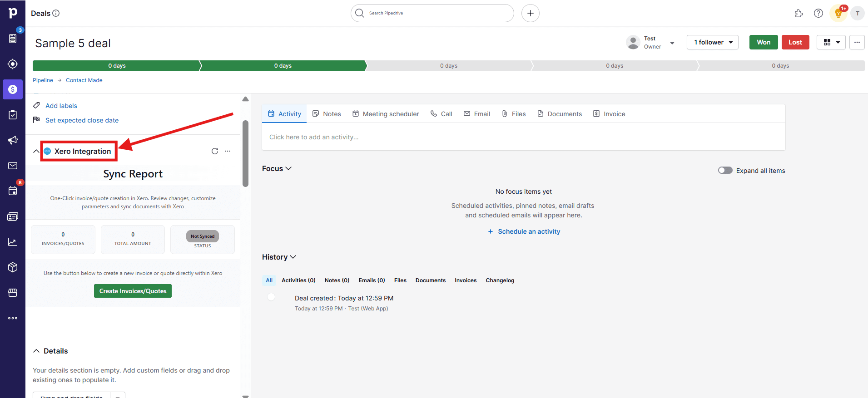Open the puzzle-piece apps icon in the top bar
The image size is (868, 398).
coord(799,13)
